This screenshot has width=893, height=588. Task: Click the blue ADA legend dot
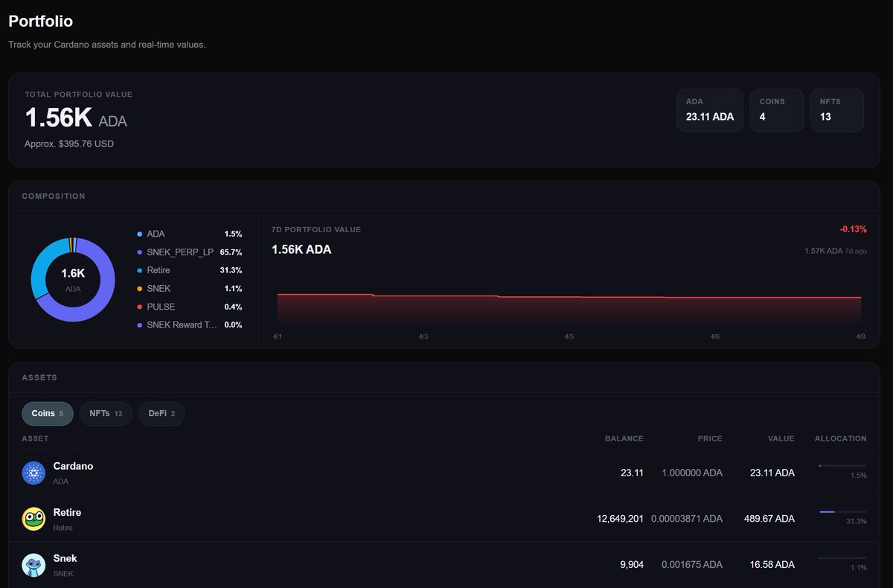140,234
